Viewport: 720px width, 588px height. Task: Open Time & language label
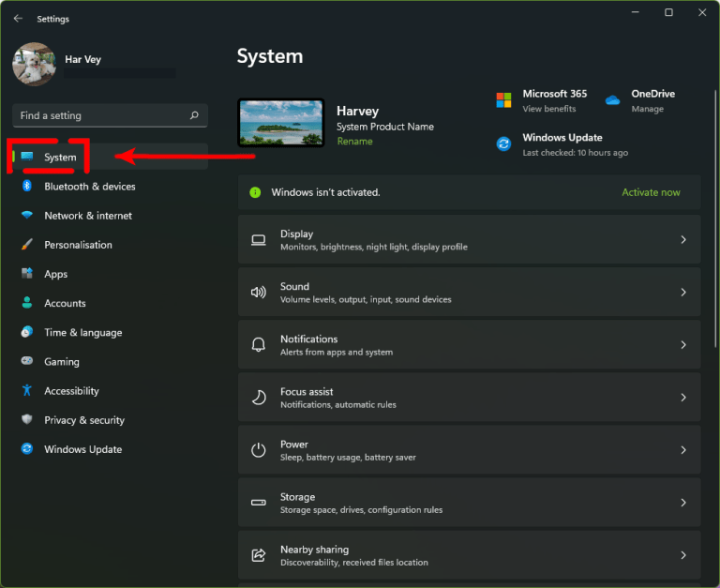click(x=83, y=333)
